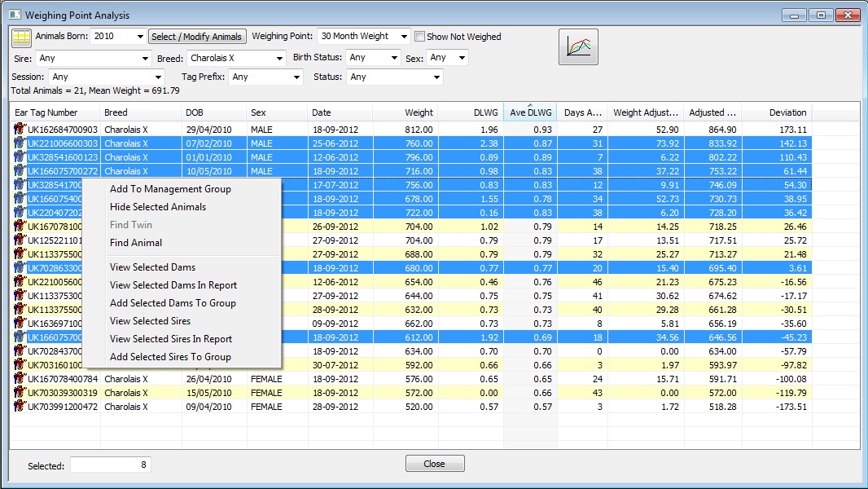Image resolution: width=868 pixels, height=489 pixels.
Task: Choose View Selected Dams In Report
Action: (173, 285)
